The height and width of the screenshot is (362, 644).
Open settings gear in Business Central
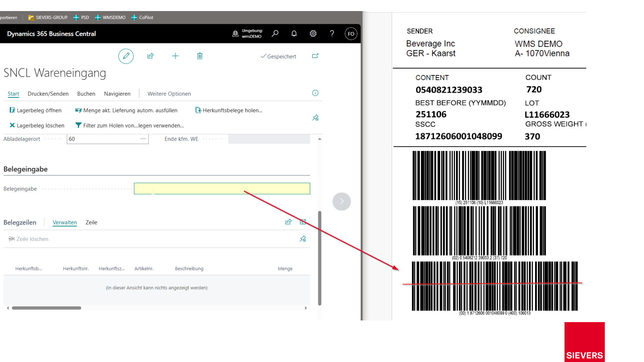313,34
